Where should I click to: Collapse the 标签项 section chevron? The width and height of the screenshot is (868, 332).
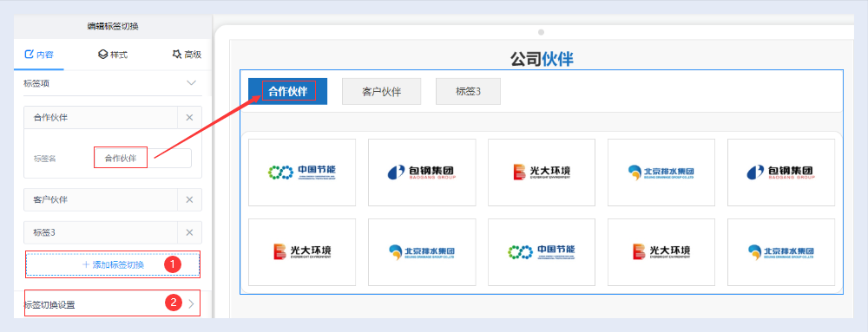point(191,83)
